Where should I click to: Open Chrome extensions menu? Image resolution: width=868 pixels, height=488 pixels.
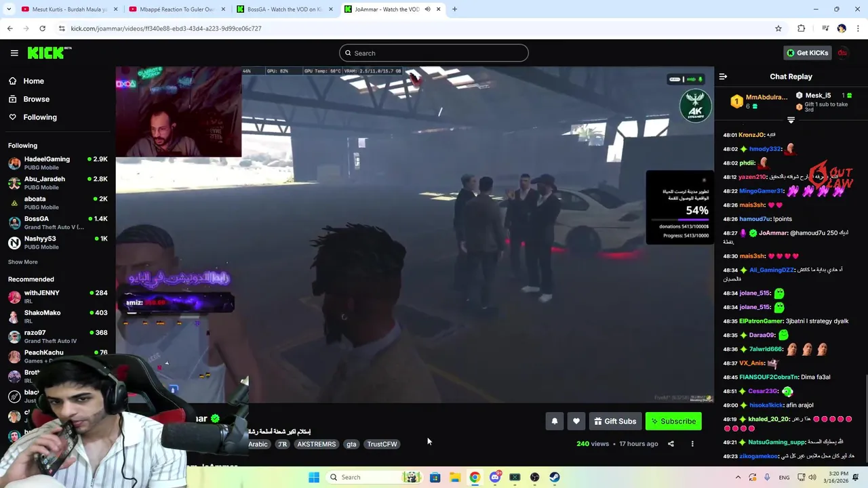801,28
